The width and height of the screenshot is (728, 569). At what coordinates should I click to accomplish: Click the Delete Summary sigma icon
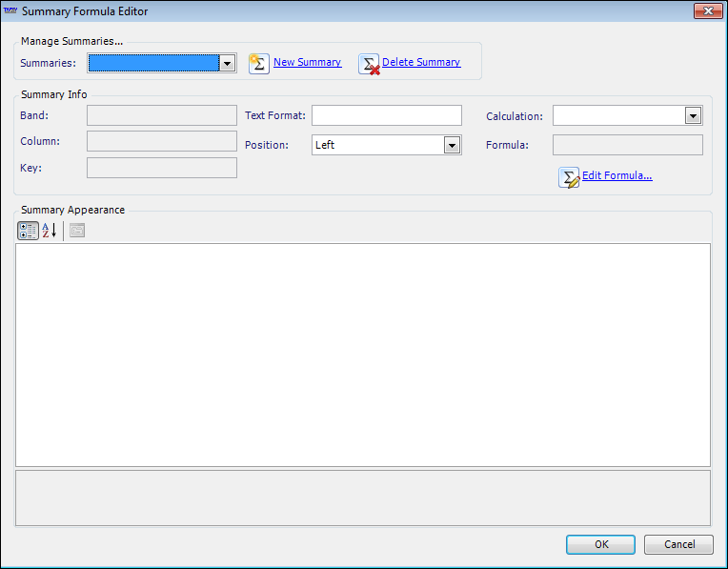(369, 64)
